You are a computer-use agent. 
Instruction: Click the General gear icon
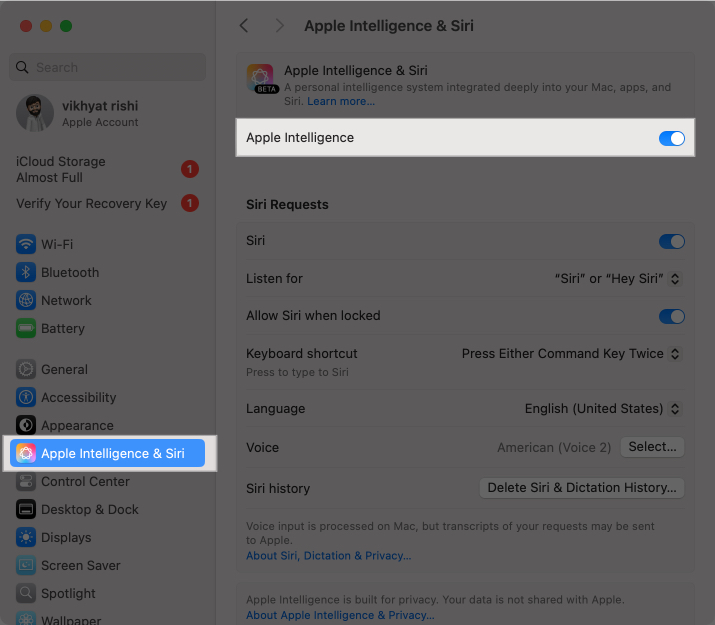[26, 369]
